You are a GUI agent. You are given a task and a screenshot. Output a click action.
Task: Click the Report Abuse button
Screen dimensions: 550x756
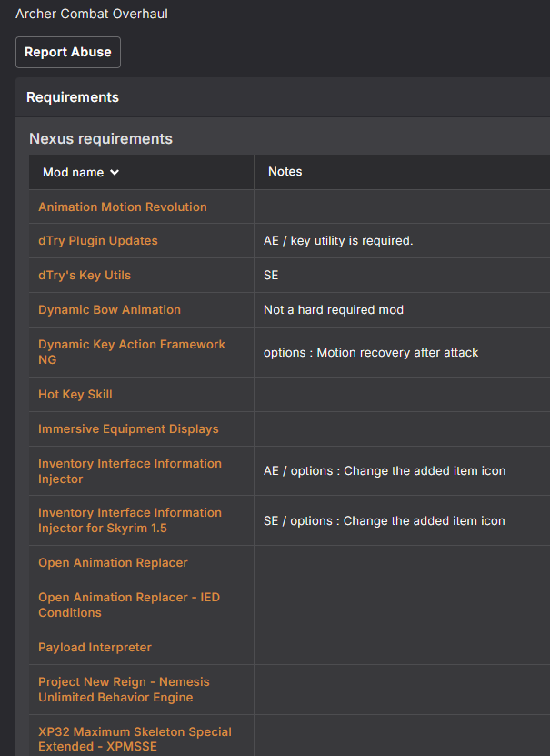coord(68,52)
